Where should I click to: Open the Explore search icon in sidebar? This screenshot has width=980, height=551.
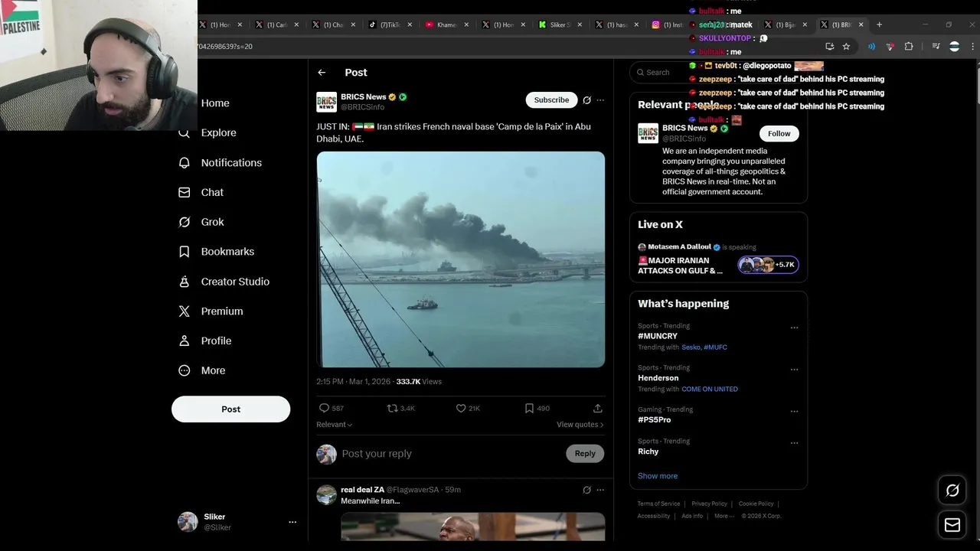tap(184, 133)
